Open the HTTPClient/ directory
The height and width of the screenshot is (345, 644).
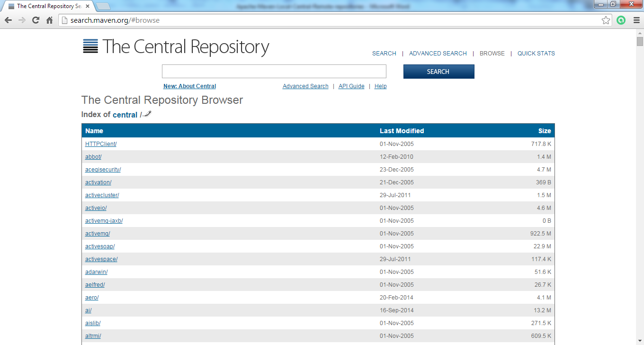pos(100,144)
